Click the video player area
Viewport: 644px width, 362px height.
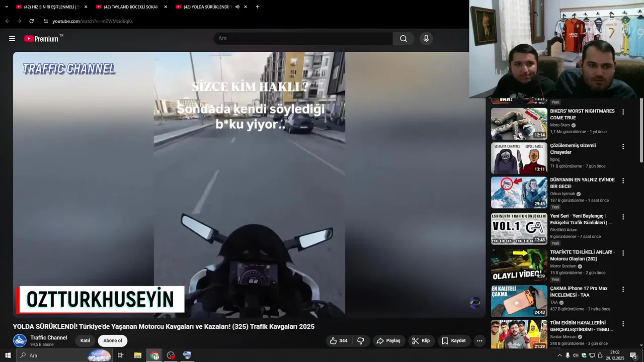click(x=249, y=185)
